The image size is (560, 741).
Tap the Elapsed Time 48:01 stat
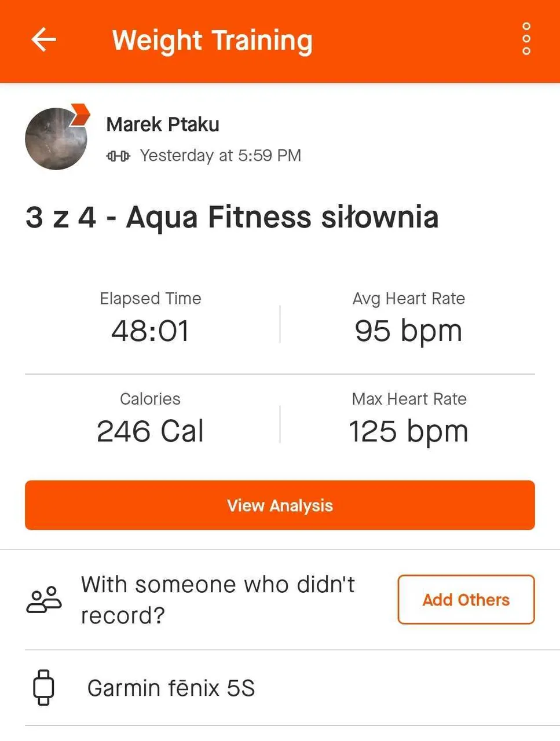(150, 331)
